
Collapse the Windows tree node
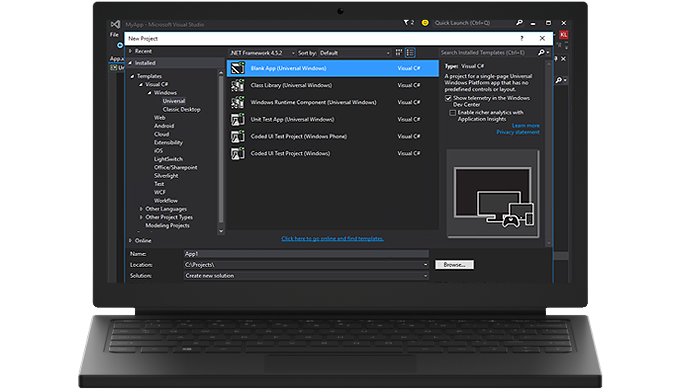pos(150,93)
